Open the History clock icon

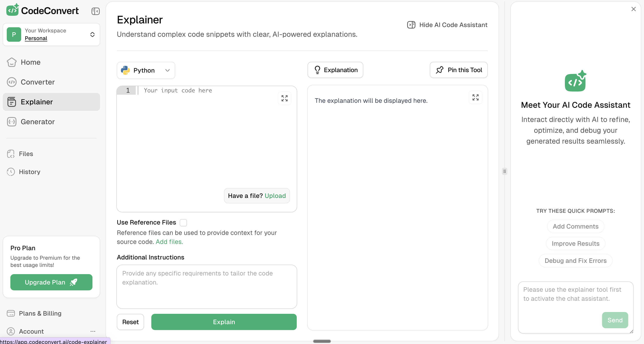pyautogui.click(x=11, y=172)
